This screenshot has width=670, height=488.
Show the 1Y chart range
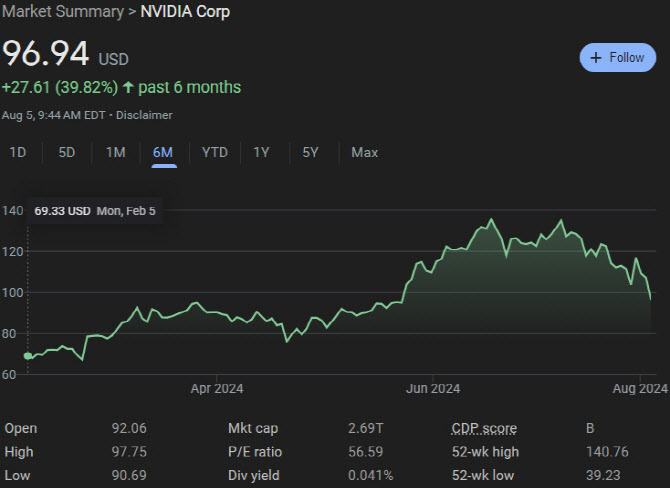(x=262, y=153)
